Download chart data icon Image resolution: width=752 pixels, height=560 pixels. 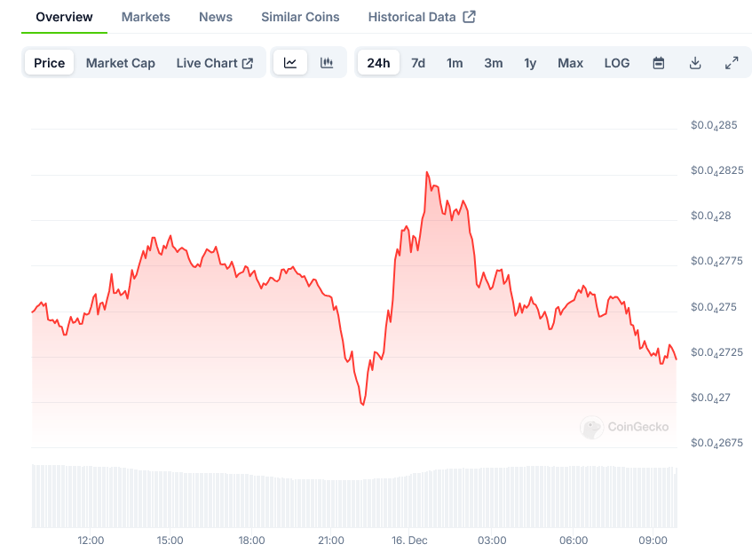pos(695,63)
